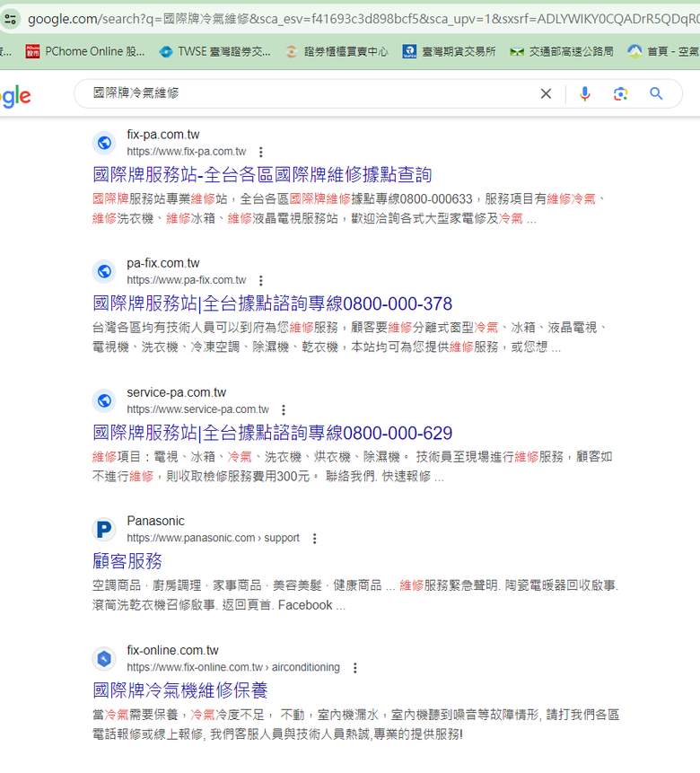Open more options for fix-online.com.tw result

pyautogui.click(x=354, y=668)
